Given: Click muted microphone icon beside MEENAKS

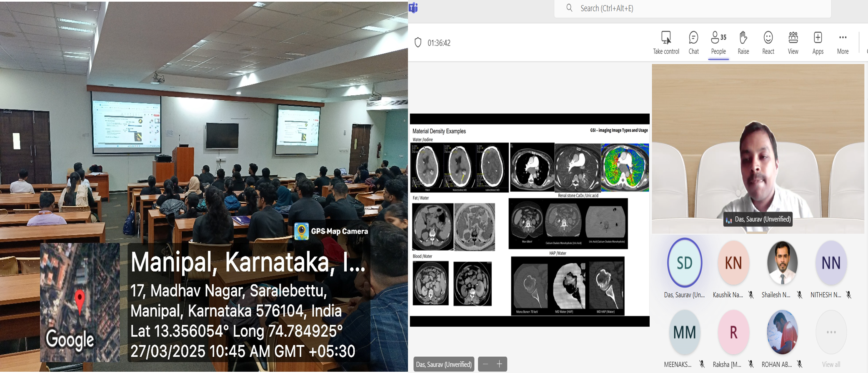Looking at the screenshot, I should pyautogui.click(x=702, y=364).
